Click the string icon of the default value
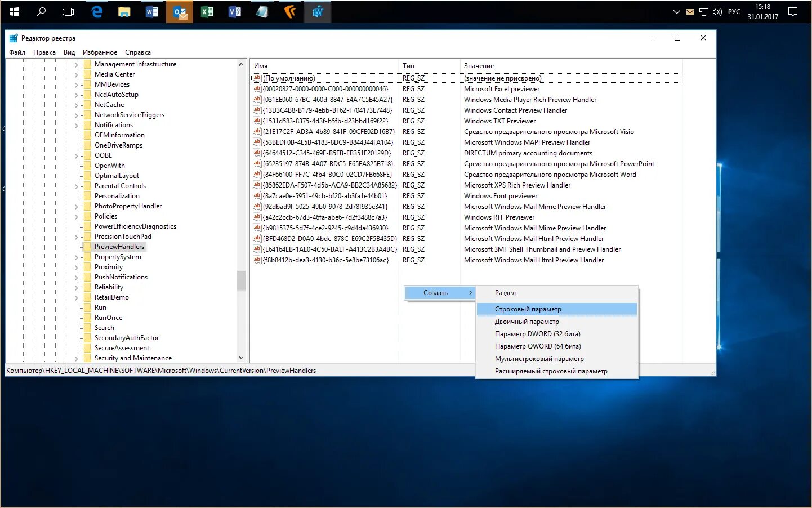812x508 pixels. pos(257,78)
